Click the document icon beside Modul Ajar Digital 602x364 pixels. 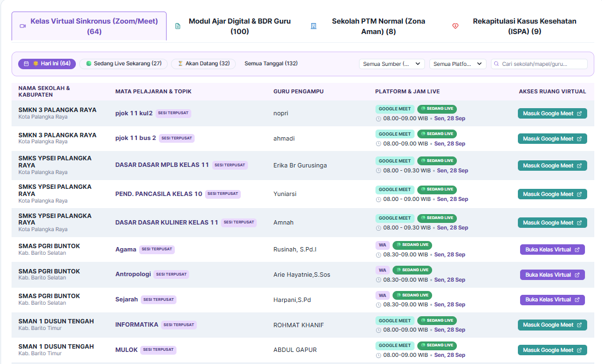point(178,26)
